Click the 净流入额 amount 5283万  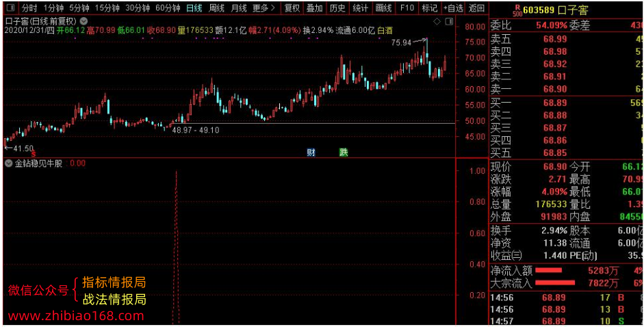(x=604, y=270)
